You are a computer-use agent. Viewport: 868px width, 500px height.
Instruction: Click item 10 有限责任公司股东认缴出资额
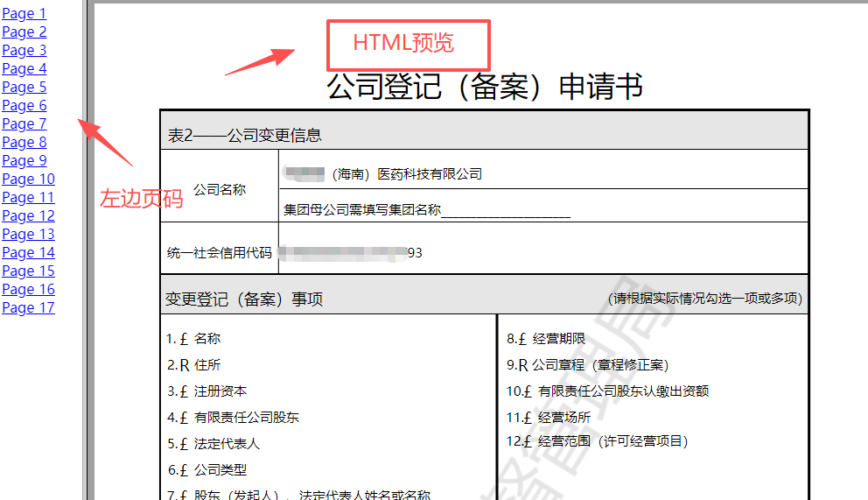607,391
